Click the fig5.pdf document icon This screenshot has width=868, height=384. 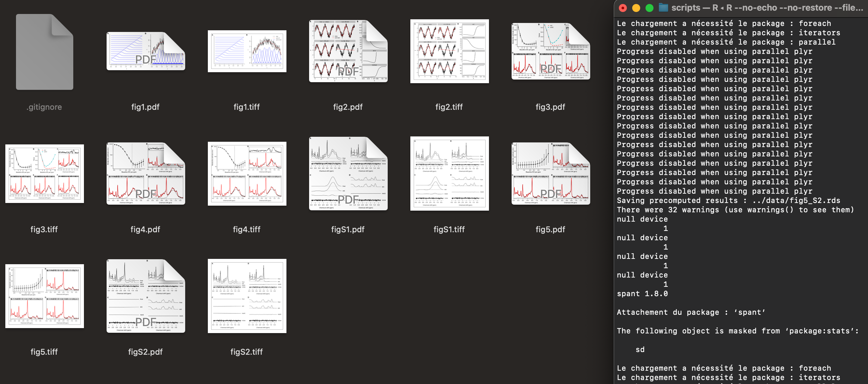[x=550, y=173]
